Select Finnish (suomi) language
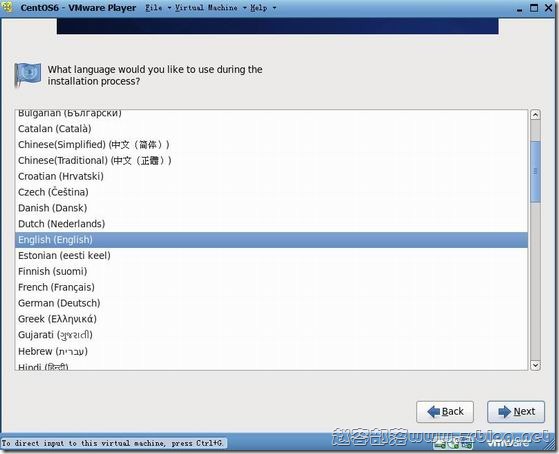Screen dimensions: 559x454 click(x=271, y=271)
